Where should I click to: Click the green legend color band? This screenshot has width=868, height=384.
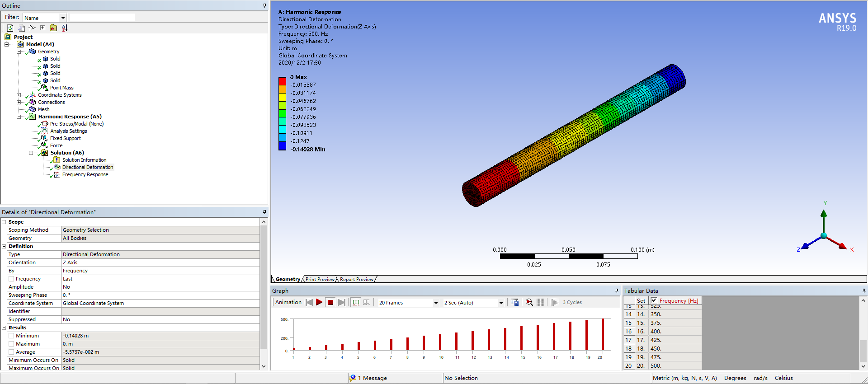coord(282,113)
